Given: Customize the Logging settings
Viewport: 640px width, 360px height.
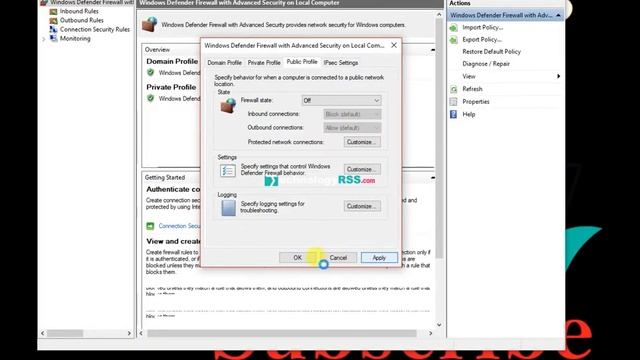Looking at the screenshot, I should (x=362, y=206).
